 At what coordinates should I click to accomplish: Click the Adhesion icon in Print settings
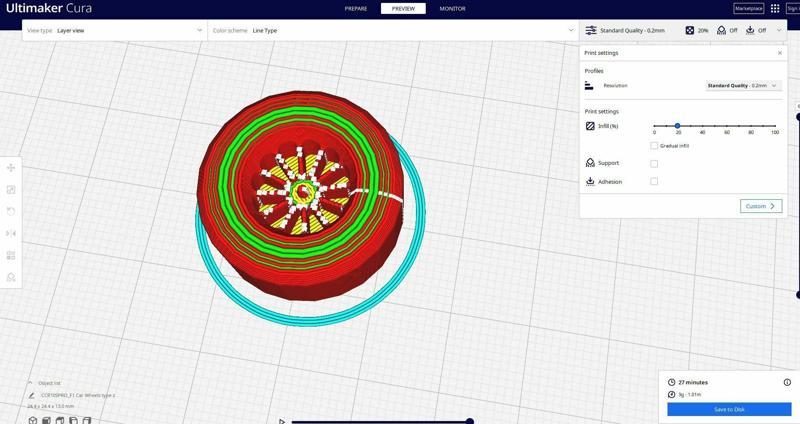pos(590,182)
